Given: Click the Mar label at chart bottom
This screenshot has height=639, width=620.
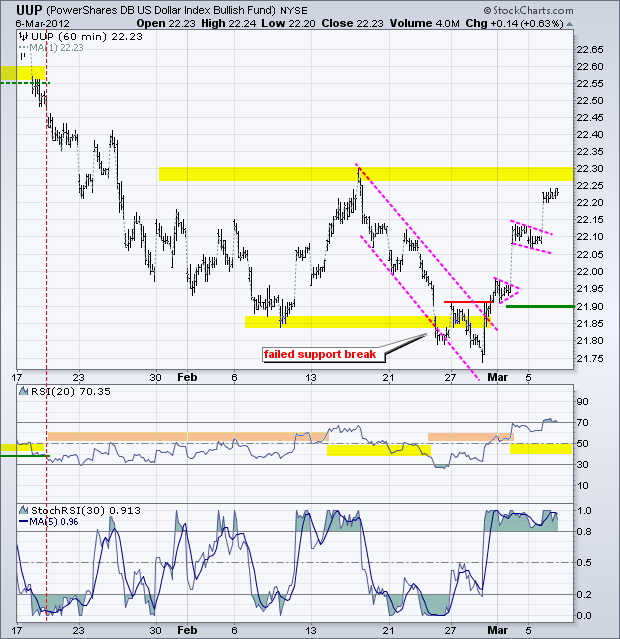Looking at the screenshot, I should point(497,630).
